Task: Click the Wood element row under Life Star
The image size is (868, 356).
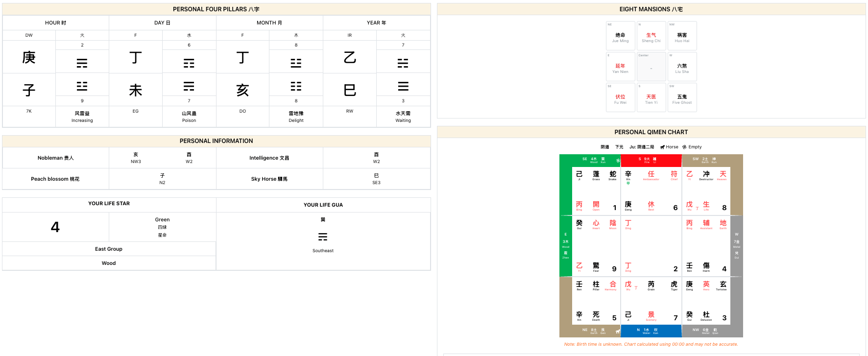Action: (109, 263)
